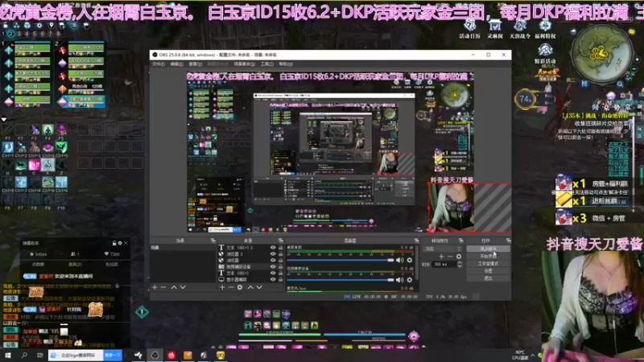Move selected source up in the list

tap(250, 287)
